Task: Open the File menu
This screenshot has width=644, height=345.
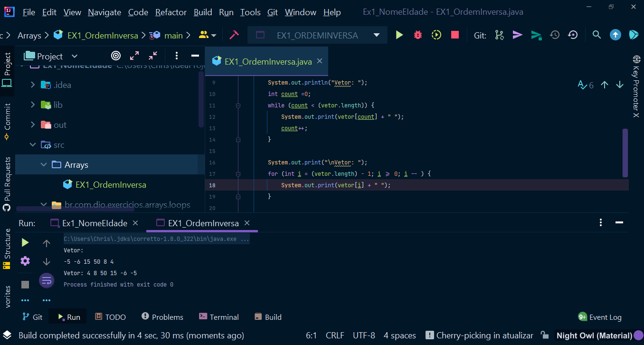Action: 29,12
